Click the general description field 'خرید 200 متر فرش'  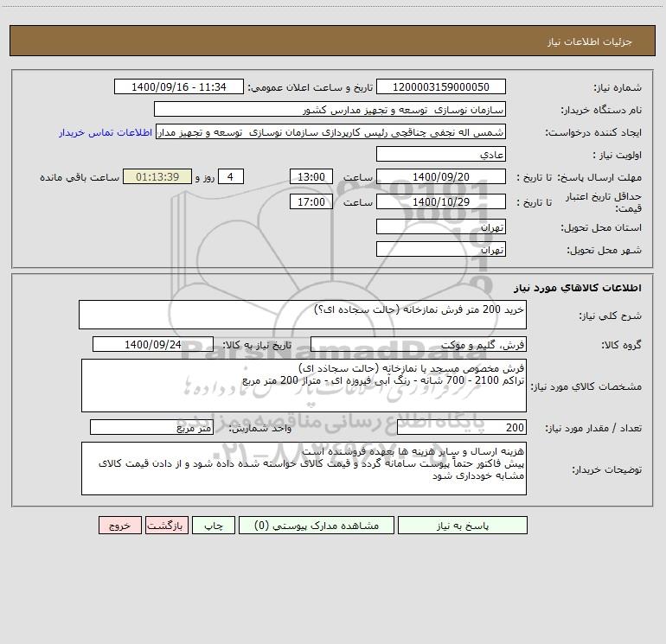pyautogui.click(x=303, y=315)
